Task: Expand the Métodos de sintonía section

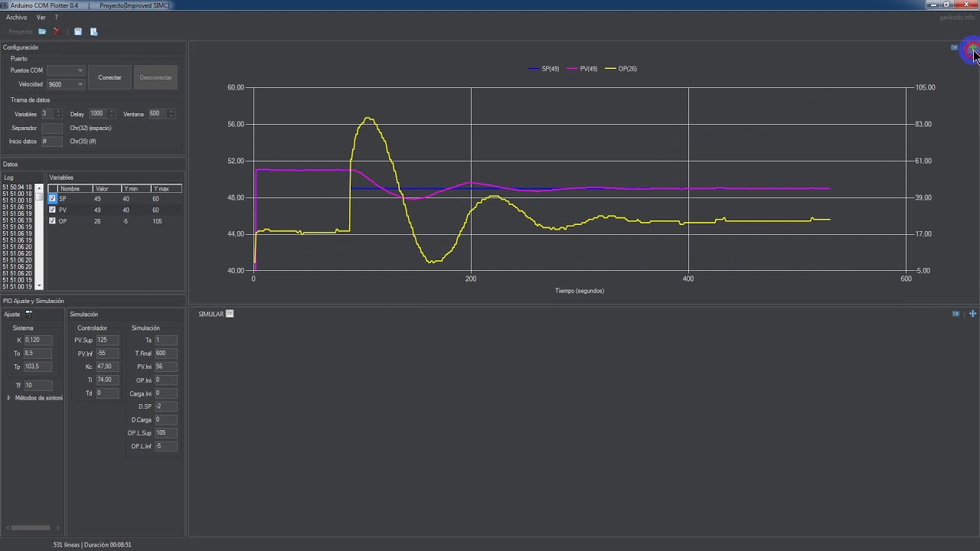Action: (x=9, y=398)
